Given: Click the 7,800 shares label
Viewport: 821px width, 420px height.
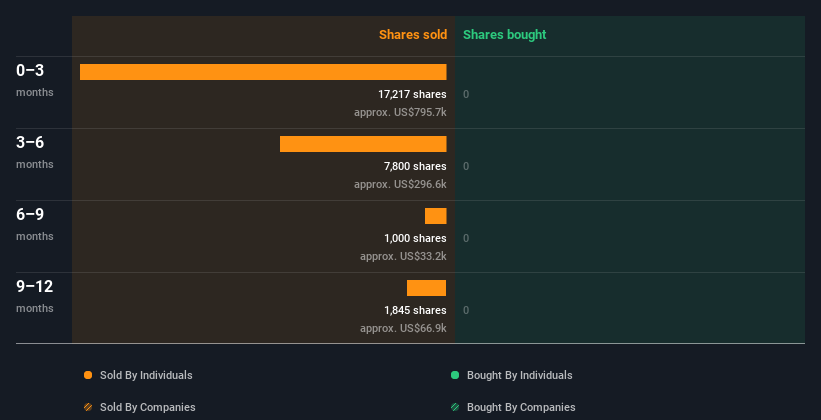Looking at the screenshot, I should (415, 167).
